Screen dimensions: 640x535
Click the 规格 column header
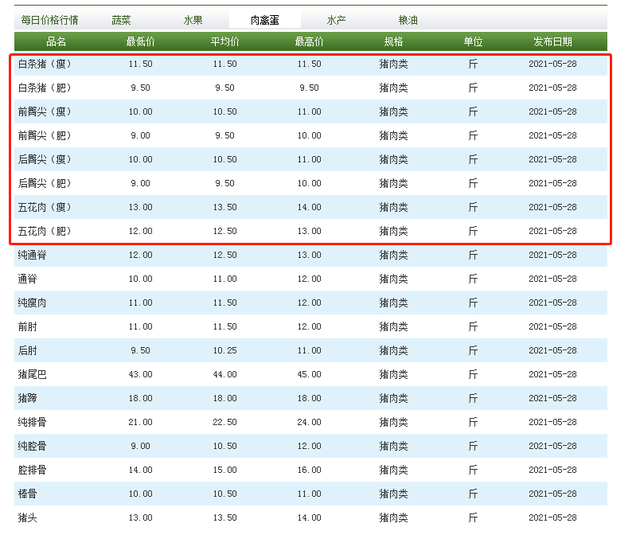click(393, 42)
